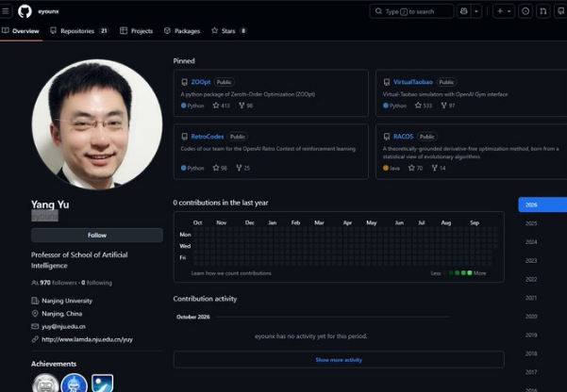Click the 'October 2026' activity heading
Image resolution: width=567 pixels, height=392 pixels.
click(193, 317)
